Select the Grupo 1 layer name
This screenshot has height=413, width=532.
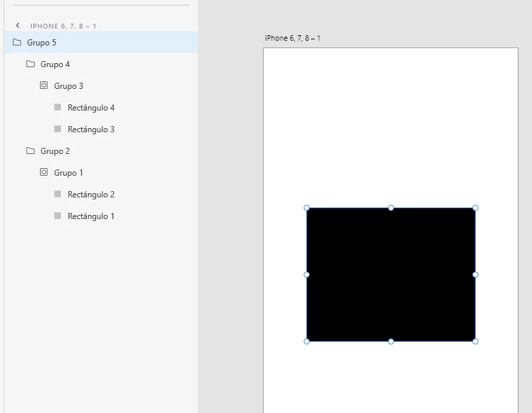[x=68, y=173]
